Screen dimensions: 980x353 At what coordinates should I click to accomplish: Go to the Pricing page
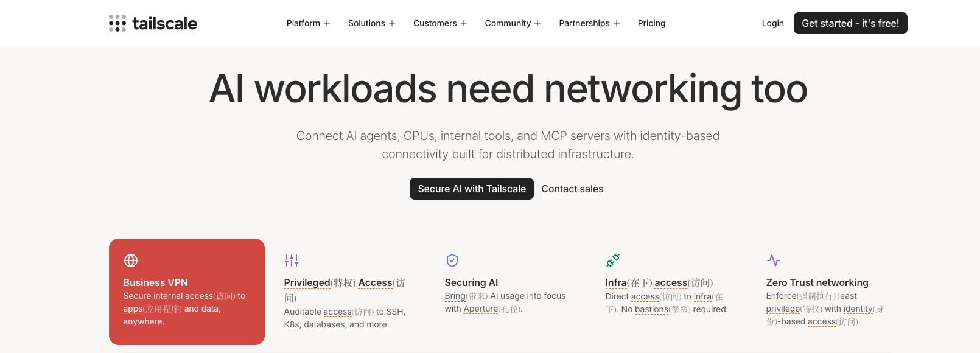pyautogui.click(x=651, y=23)
